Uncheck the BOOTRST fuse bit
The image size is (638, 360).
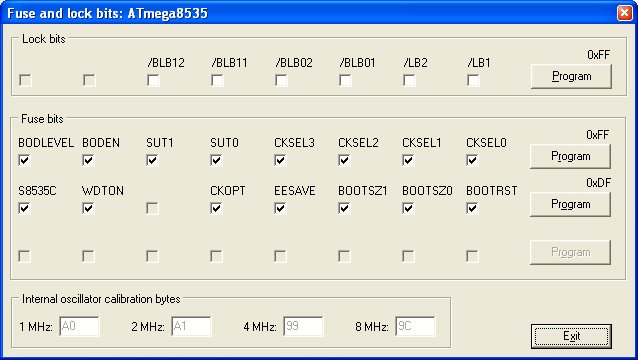coord(472,208)
